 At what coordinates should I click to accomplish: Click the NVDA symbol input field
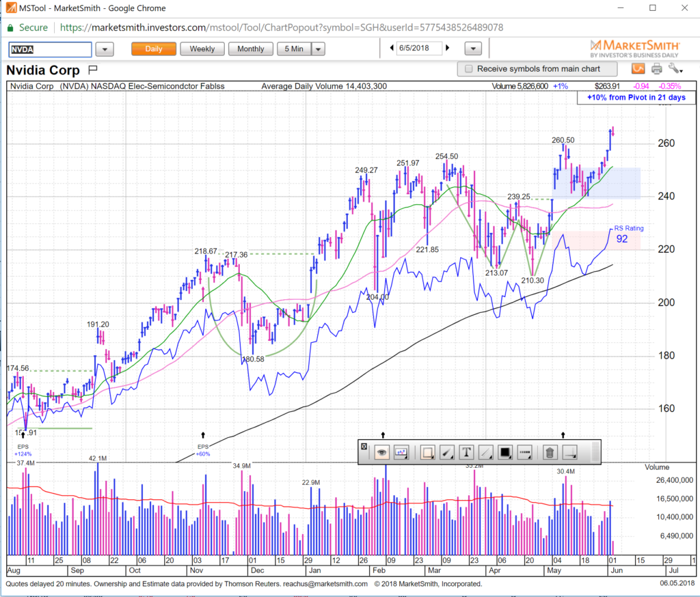tap(50, 49)
